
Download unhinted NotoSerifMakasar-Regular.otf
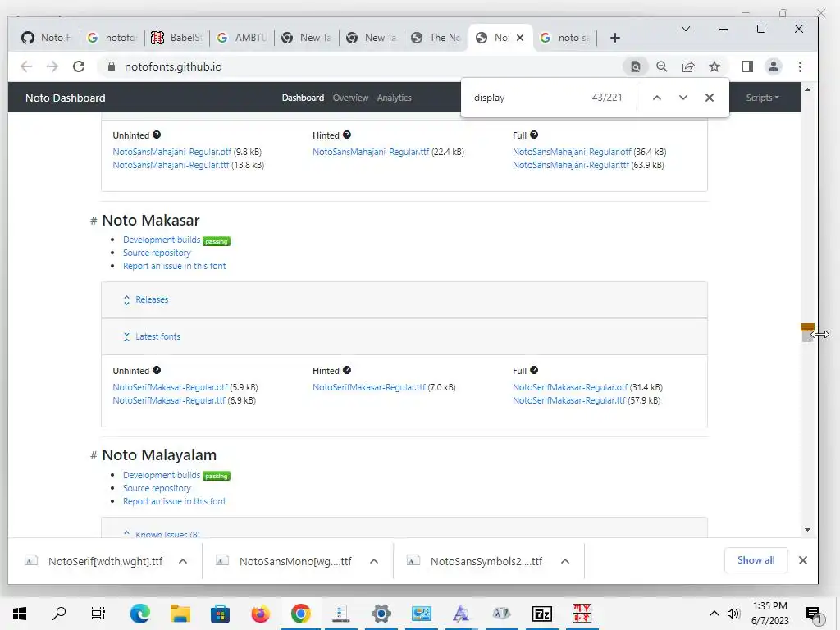pyautogui.click(x=171, y=387)
